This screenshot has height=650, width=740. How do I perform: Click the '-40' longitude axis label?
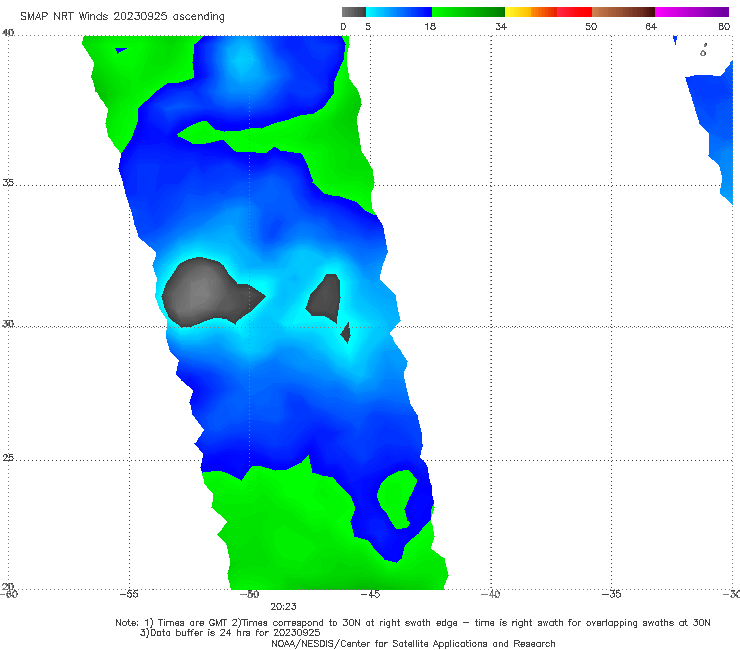pos(491,594)
